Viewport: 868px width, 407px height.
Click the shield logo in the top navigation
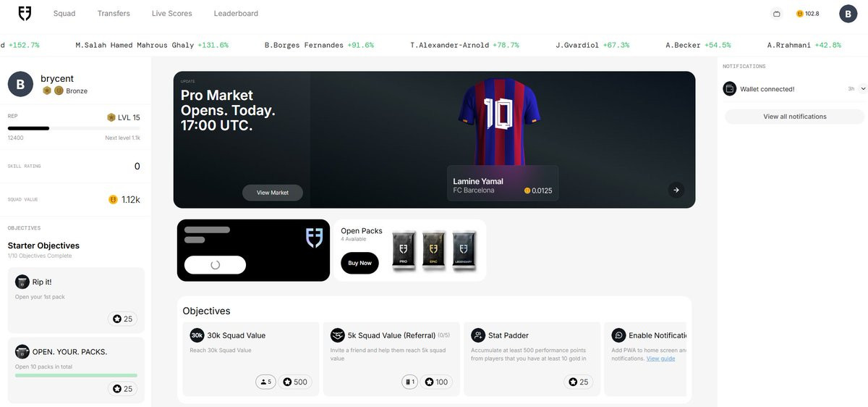tap(25, 13)
